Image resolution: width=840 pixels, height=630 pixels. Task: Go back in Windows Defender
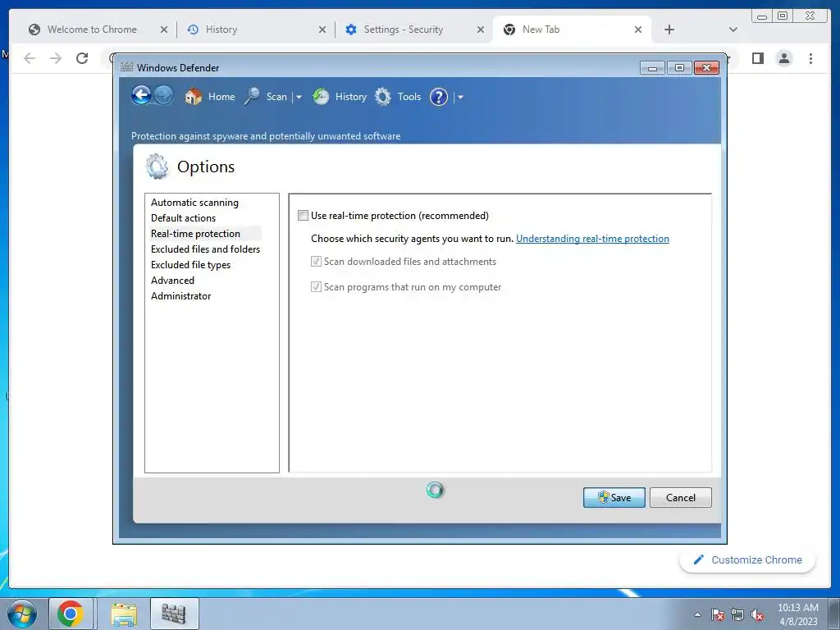[141, 96]
